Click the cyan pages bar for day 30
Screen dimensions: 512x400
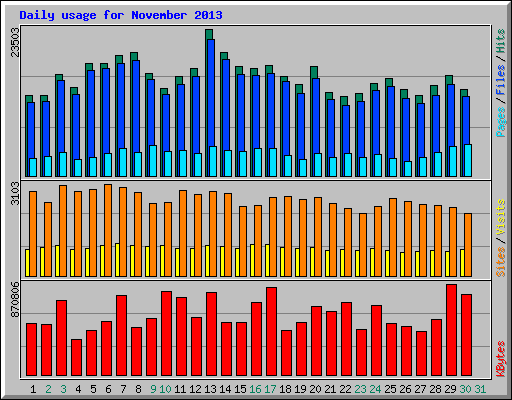pos(468,160)
